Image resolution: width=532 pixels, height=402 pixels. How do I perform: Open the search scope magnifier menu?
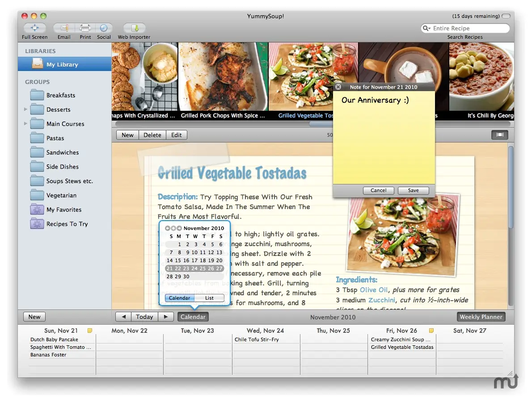click(x=426, y=28)
